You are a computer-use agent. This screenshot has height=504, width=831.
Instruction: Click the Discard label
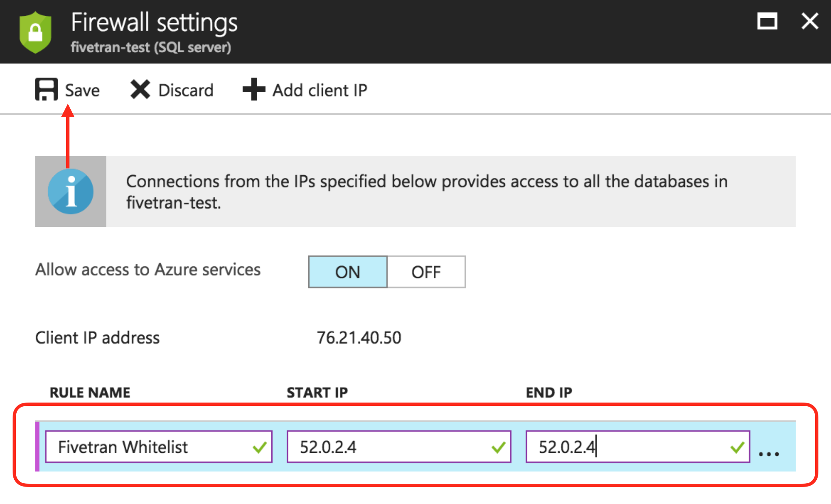tap(186, 90)
